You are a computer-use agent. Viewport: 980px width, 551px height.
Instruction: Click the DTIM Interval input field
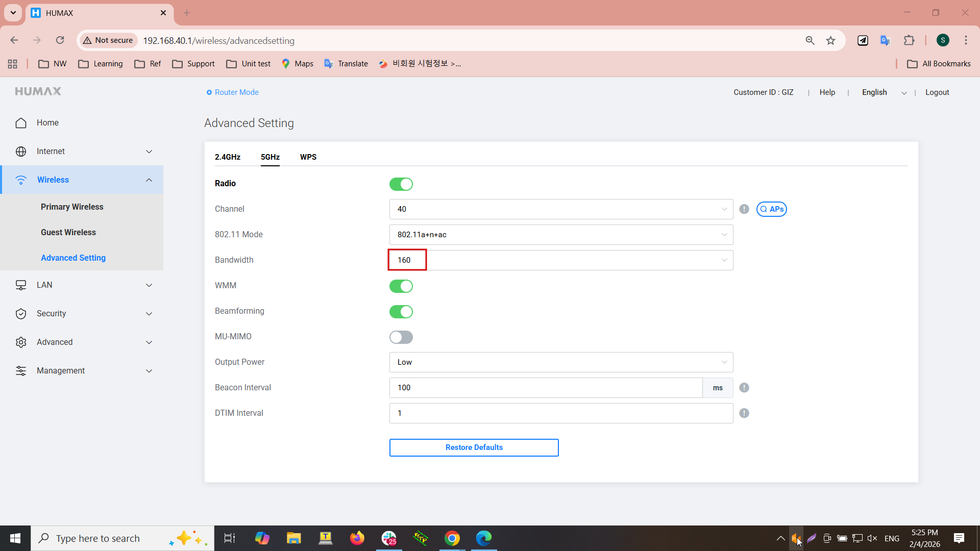[561, 413]
